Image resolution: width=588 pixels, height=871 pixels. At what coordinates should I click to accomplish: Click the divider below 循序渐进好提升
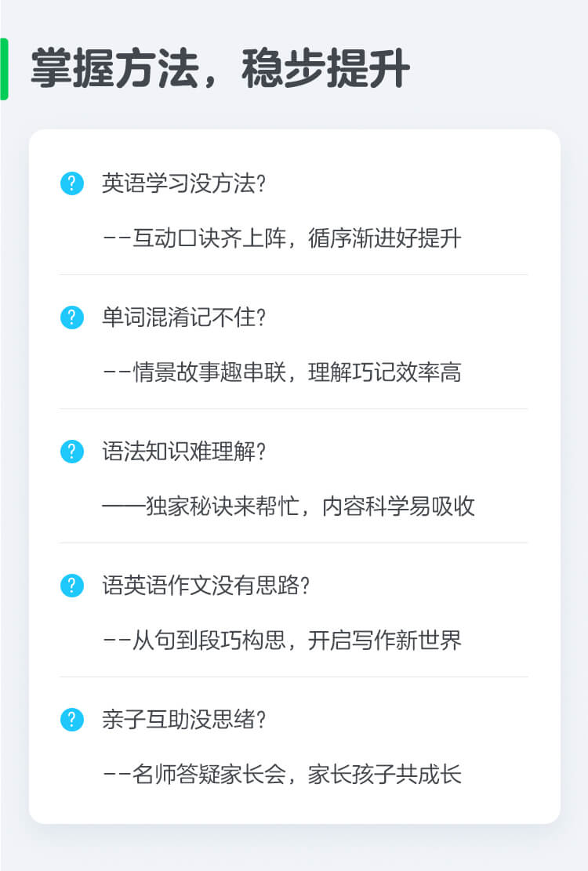294,274
